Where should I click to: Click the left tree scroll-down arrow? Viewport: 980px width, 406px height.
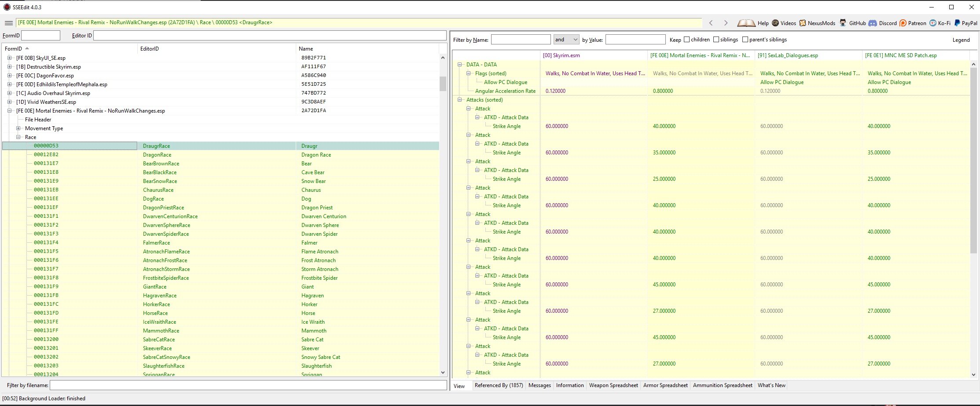tap(443, 373)
